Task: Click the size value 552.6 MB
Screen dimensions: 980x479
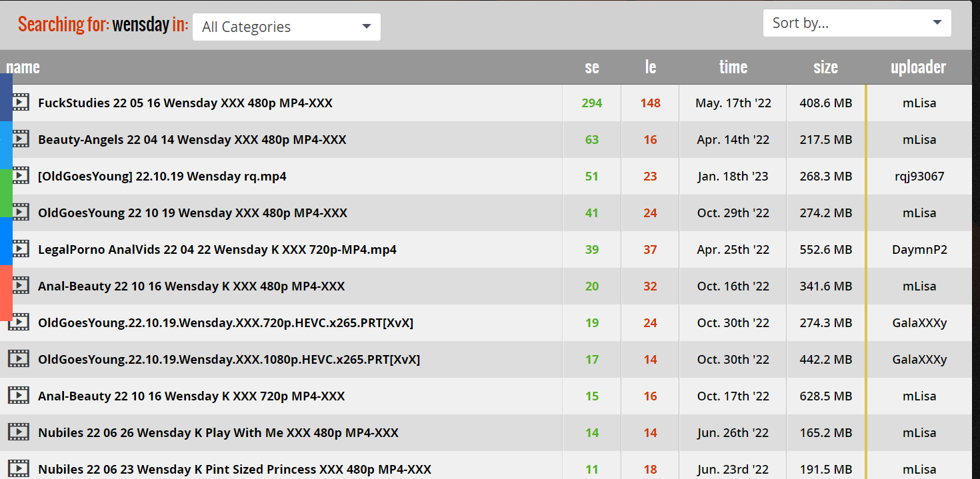Action: [825, 250]
